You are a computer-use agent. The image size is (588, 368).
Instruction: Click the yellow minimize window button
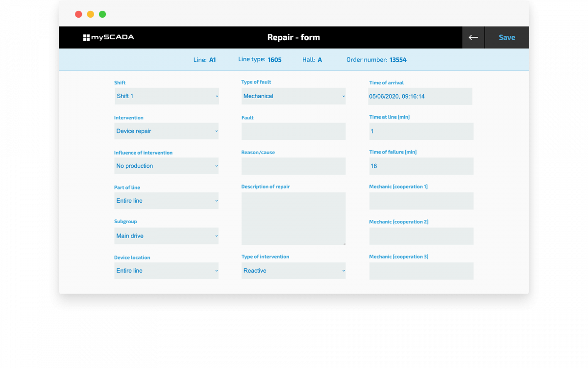91,14
